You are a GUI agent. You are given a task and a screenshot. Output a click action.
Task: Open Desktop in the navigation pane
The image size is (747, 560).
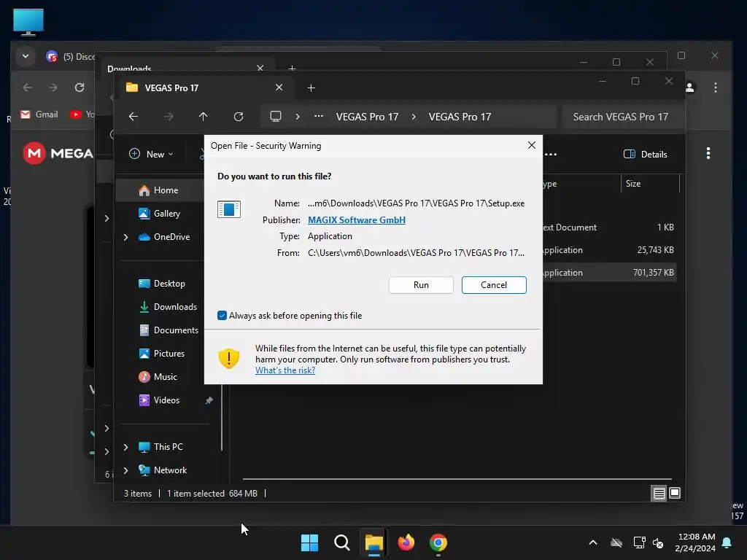(x=162, y=284)
